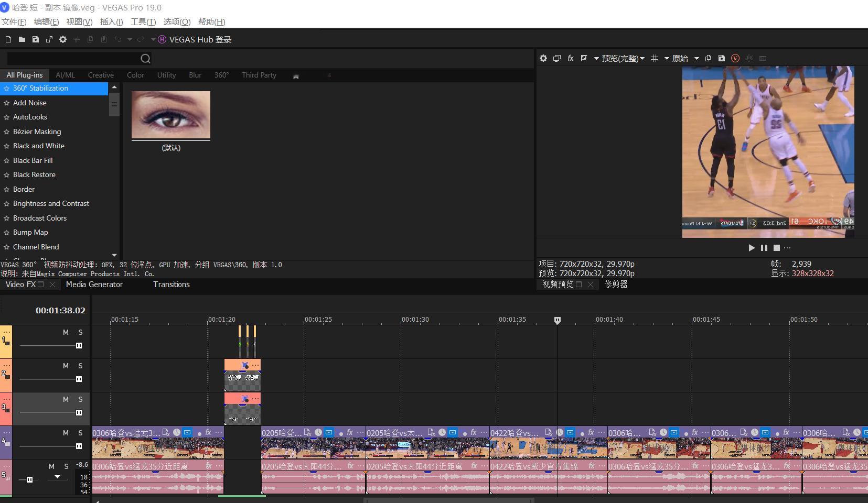
Task: Toggle split screen view in the preview toolbar
Action: tap(584, 58)
